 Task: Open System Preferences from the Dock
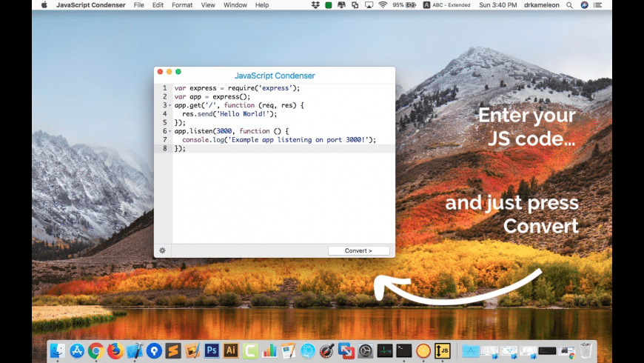(x=366, y=350)
